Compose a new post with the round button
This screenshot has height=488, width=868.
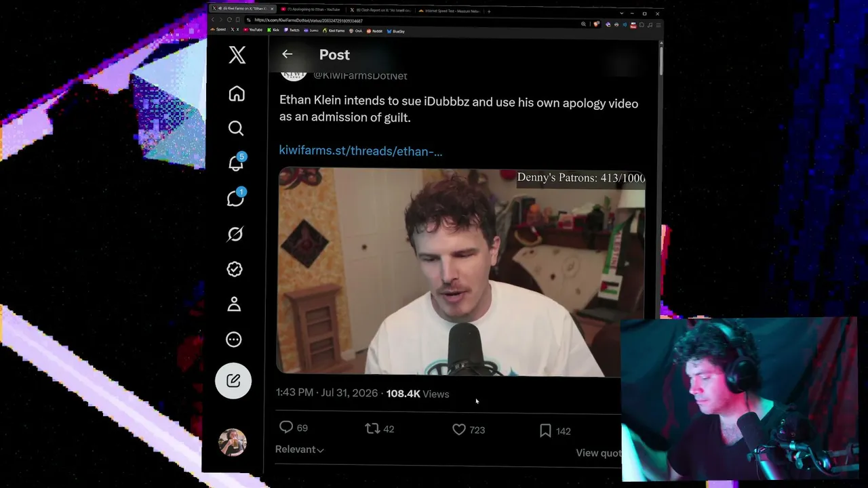pyautogui.click(x=233, y=381)
